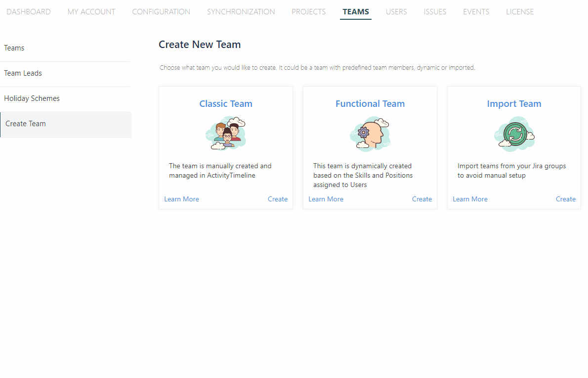This screenshot has height=378, width=588.
Task: Click the Functional Team head-with-gear illustration
Action: coord(370,134)
